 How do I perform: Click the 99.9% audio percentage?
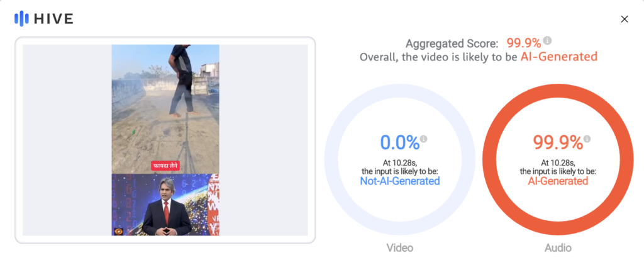point(555,142)
